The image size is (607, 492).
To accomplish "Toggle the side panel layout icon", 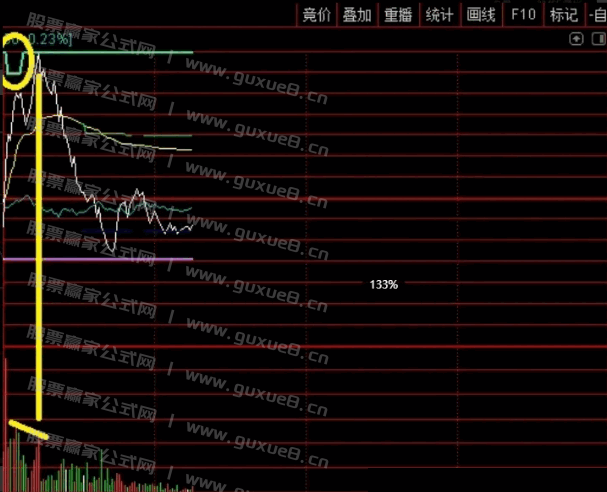I will click(x=596, y=39).
